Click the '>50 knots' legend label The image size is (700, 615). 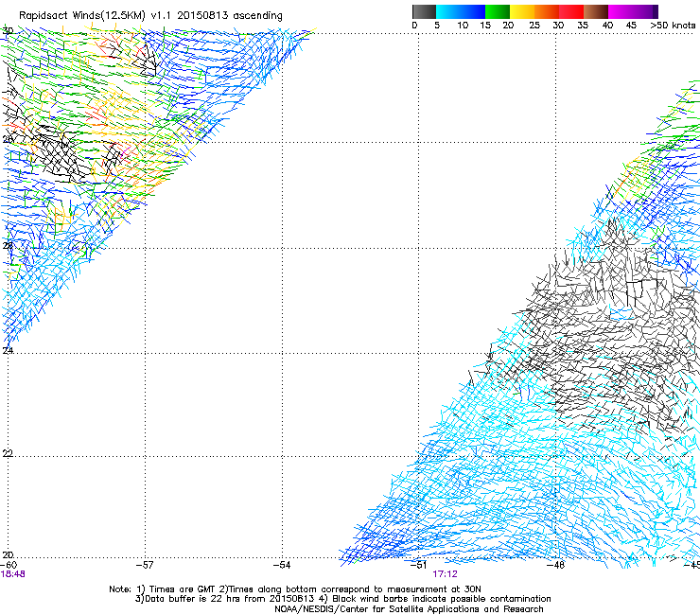(674, 26)
